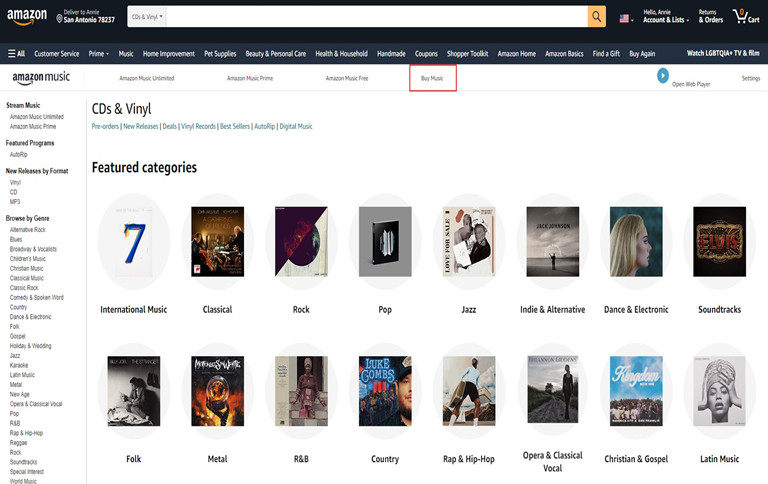Open the Country Luke Combs album cover

[385, 391]
